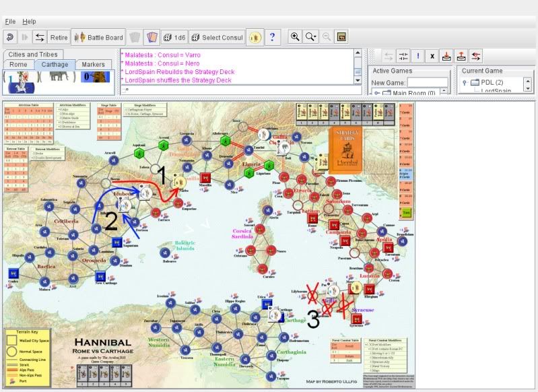Toggle the overview map window icon
538x392 pixels.
[341, 37]
